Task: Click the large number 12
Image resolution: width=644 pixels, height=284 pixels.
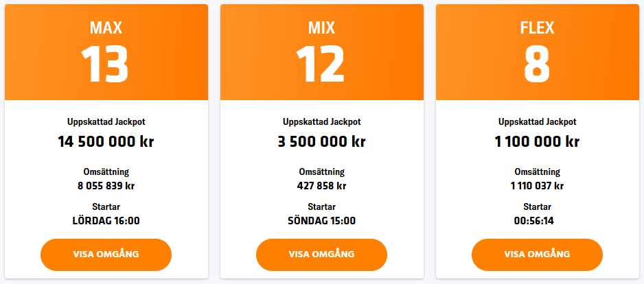Action: coord(321,64)
